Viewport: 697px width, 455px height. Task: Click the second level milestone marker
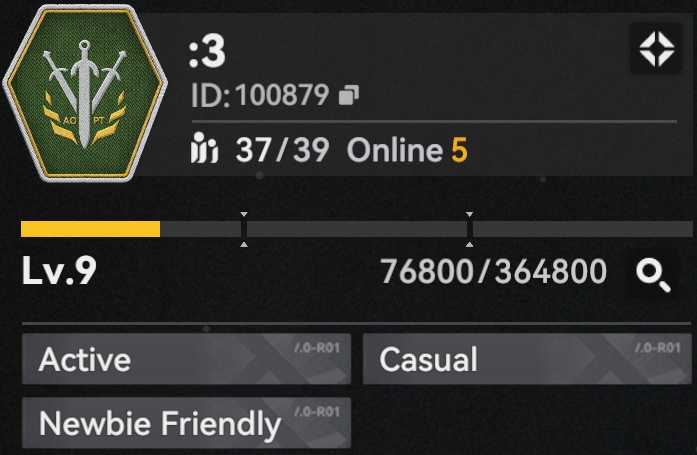[469, 229]
